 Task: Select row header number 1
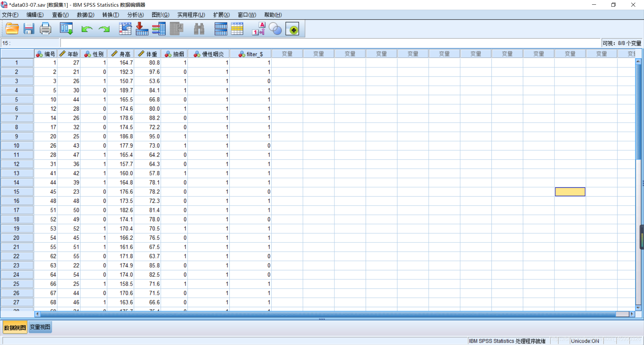click(x=17, y=63)
